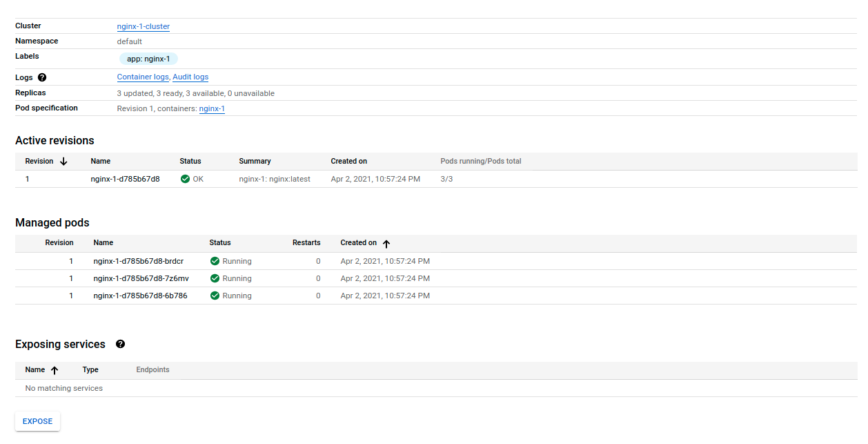Open the nginx-1-cluster link
Image resolution: width=868 pixels, height=444 pixels.
coord(144,26)
